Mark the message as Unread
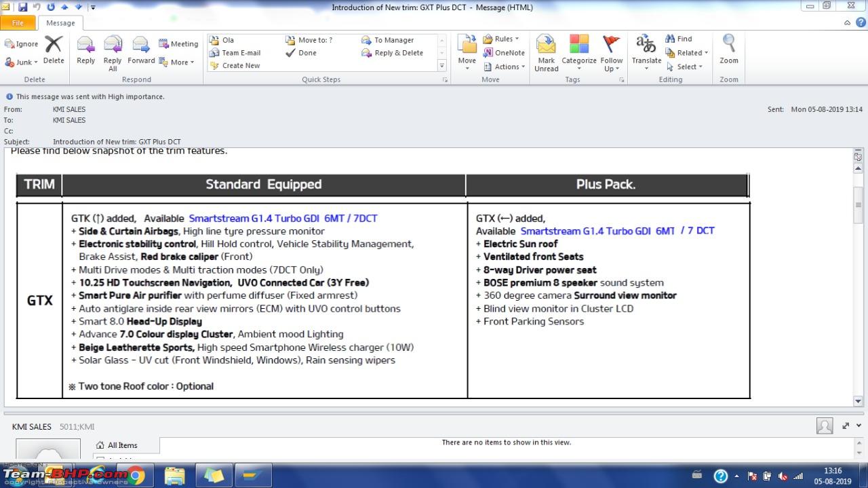The height and width of the screenshot is (488, 868). coord(546,53)
